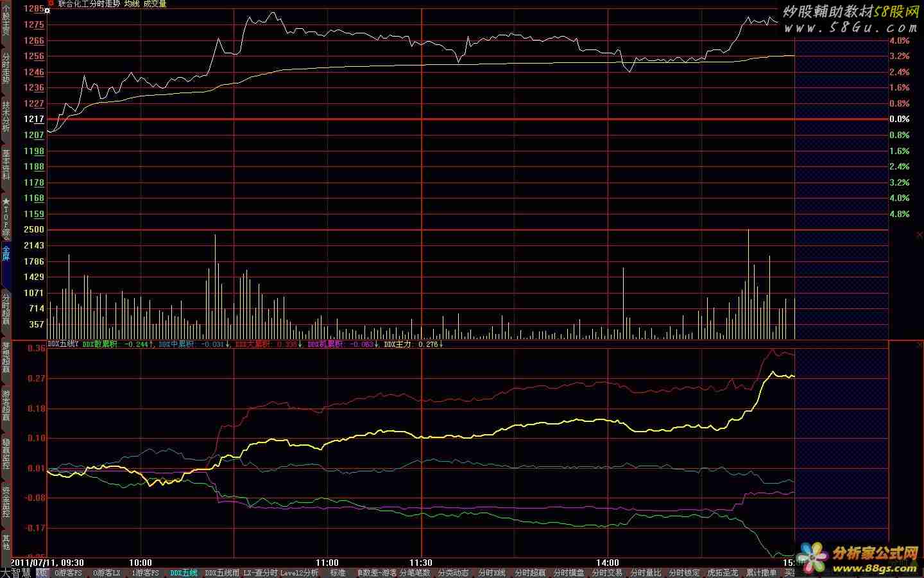Image resolution: width=924 pixels, height=578 pixels.
Task: Click the 联合化工分时走势 chart title
Action: coord(89,4)
